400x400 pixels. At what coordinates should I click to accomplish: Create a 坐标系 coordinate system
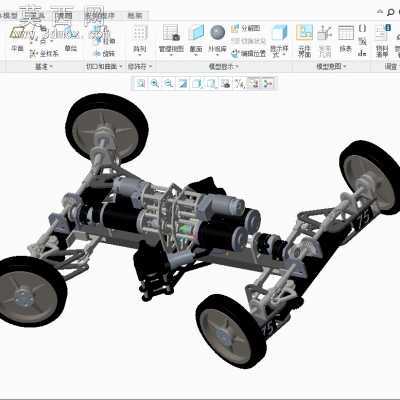pyautogui.click(x=45, y=53)
